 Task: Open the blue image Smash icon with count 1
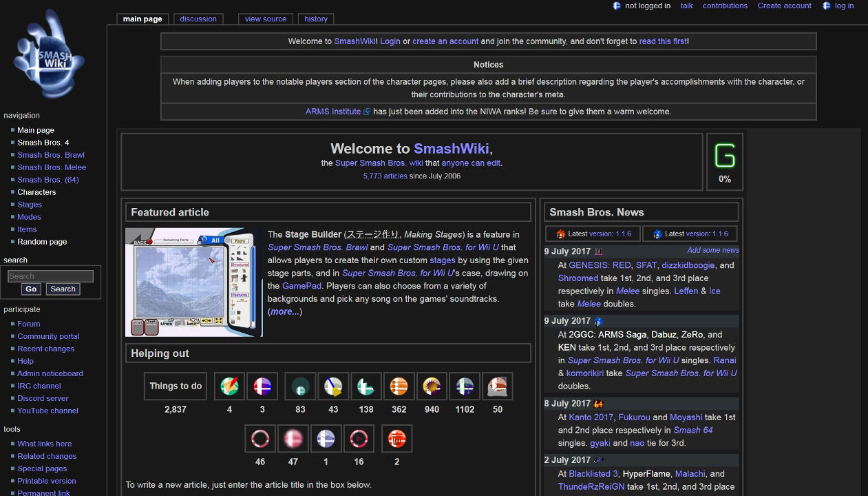pyautogui.click(x=326, y=438)
